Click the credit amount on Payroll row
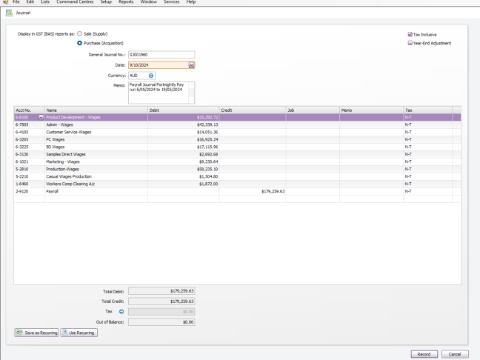This screenshot has width=480, height=360. coord(273,191)
